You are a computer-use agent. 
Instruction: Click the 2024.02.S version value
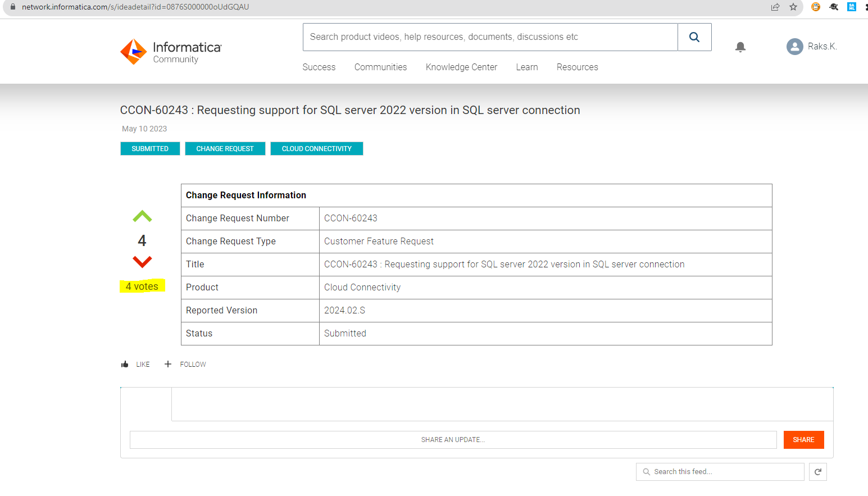tap(344, 311)
